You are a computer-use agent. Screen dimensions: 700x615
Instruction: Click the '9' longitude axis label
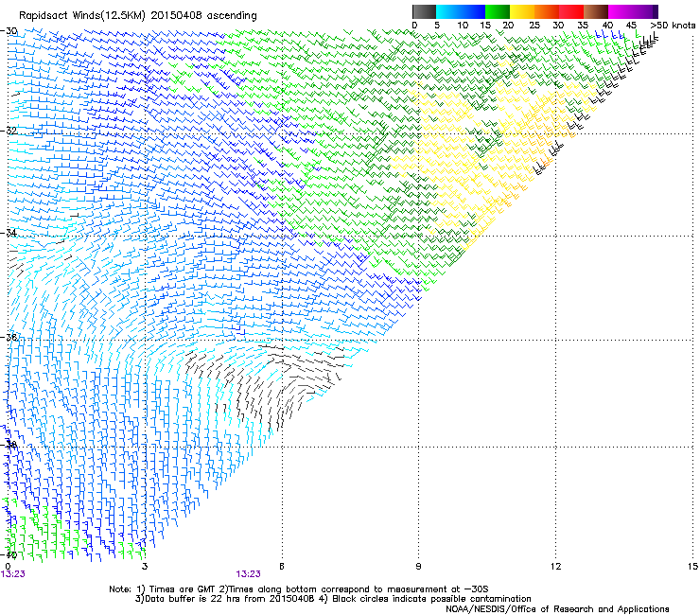418,567
